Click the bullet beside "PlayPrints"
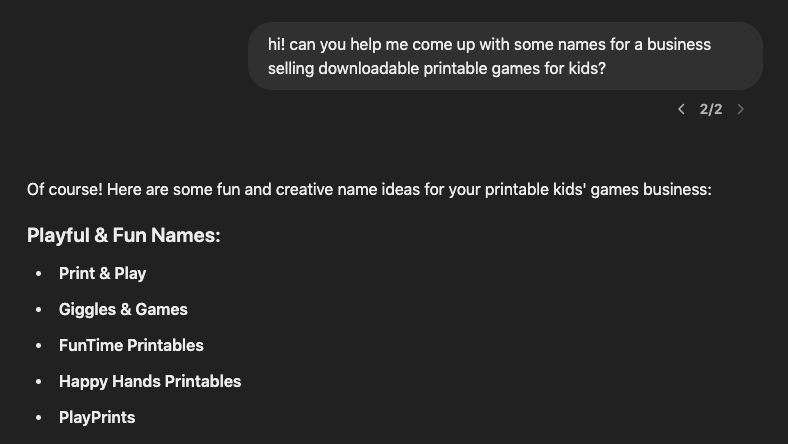This screenshot has width=788, height=444. point(39,418)
